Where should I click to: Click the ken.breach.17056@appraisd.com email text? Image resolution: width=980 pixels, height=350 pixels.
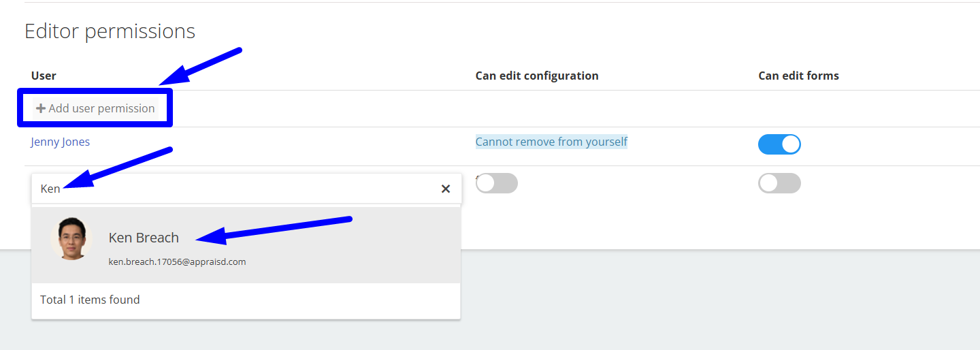tap(177, 261)
